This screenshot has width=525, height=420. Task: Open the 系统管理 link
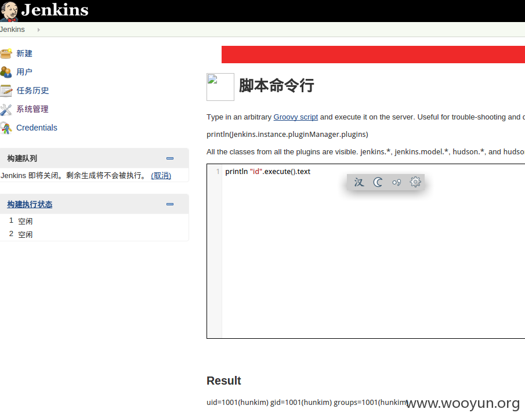pos(32,109)
